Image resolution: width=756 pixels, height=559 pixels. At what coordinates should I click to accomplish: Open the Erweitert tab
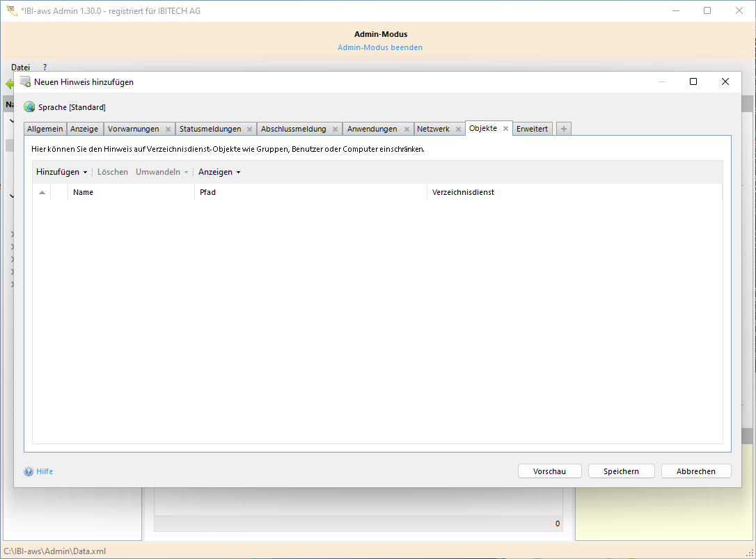pos(533,129)
